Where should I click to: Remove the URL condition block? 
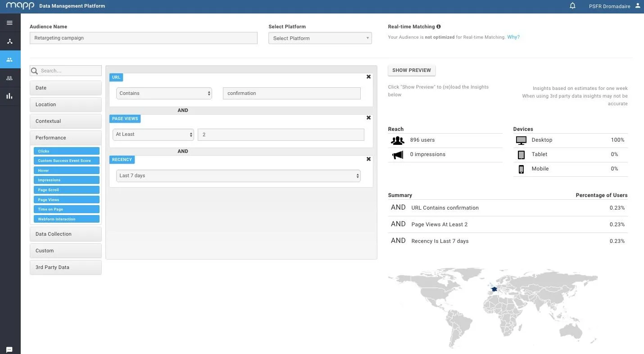pos(368,77)
